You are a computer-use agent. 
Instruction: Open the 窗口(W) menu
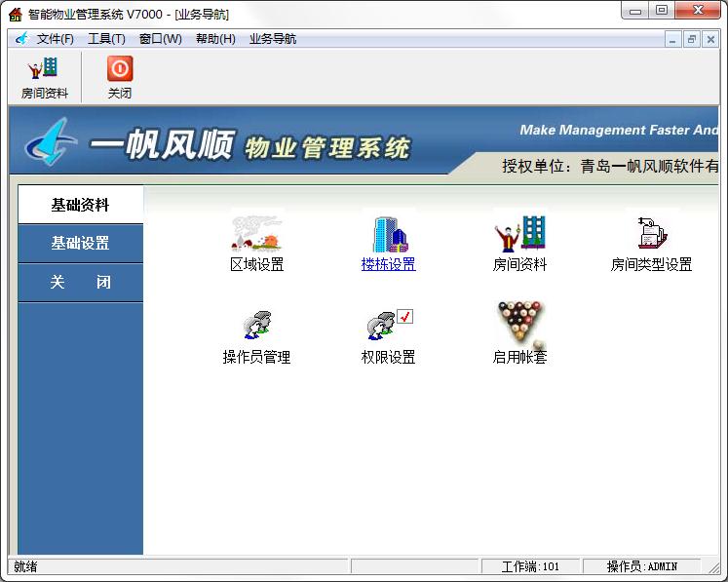pos(161,39)
